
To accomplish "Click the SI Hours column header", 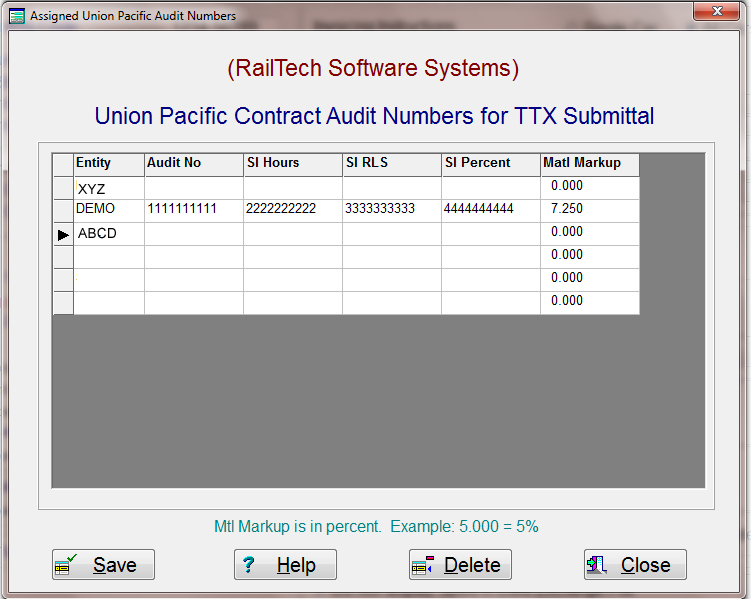I will tap(293, 165).
